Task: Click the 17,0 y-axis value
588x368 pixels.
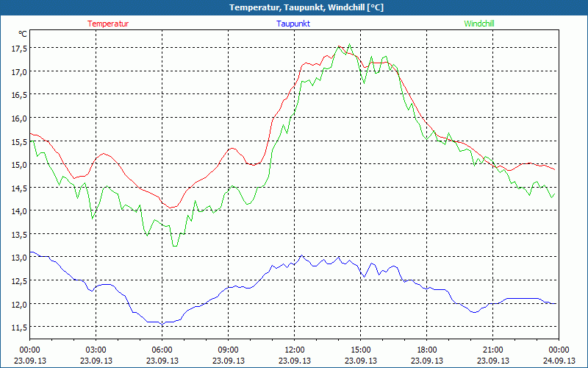Action: (x=19, y=71)
